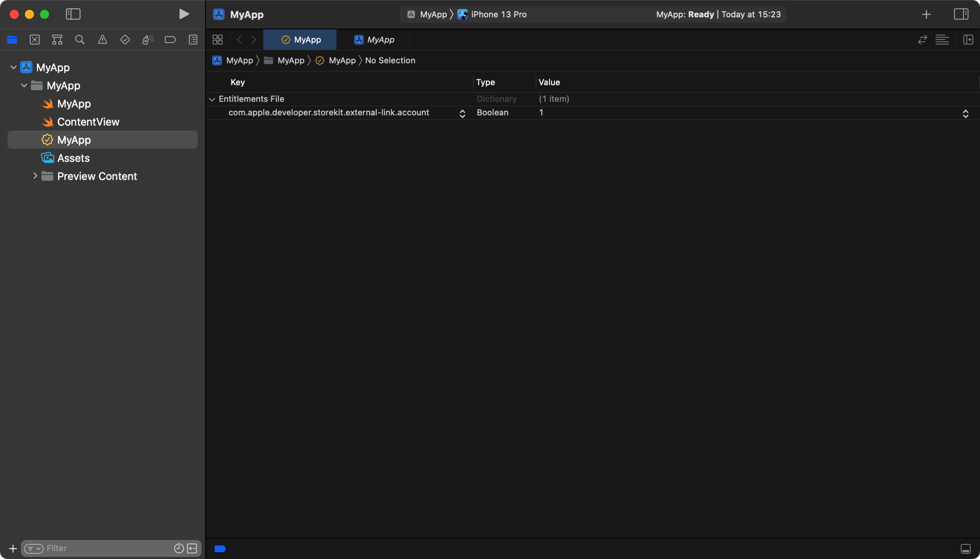Click the Filter input field
The height and width of the screenshot is (559, 980).
[x=109, y=548]
